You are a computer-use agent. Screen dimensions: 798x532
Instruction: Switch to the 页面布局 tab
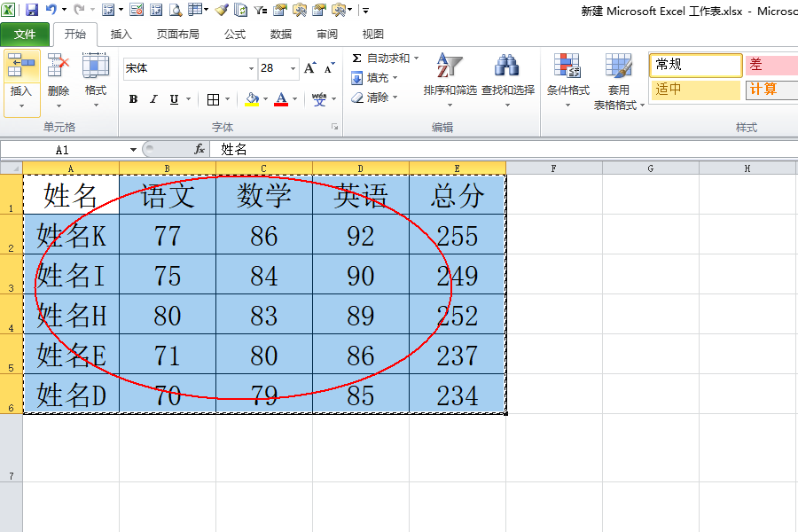tap(177, 34)
